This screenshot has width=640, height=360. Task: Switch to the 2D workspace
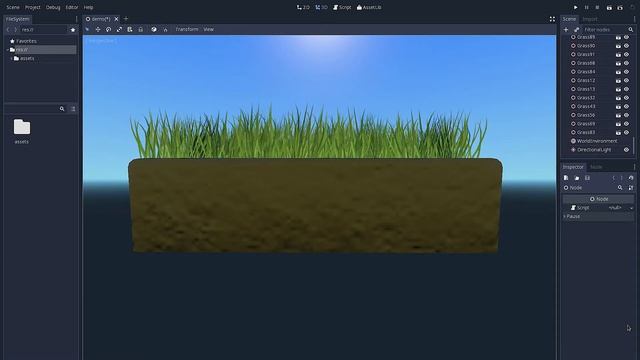tap(303, 7)
